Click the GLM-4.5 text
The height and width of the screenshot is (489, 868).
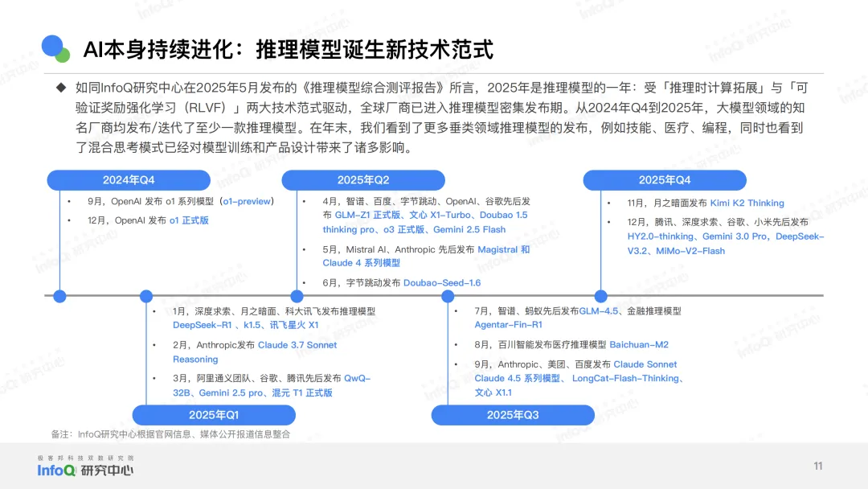click(x=599, y=311)
